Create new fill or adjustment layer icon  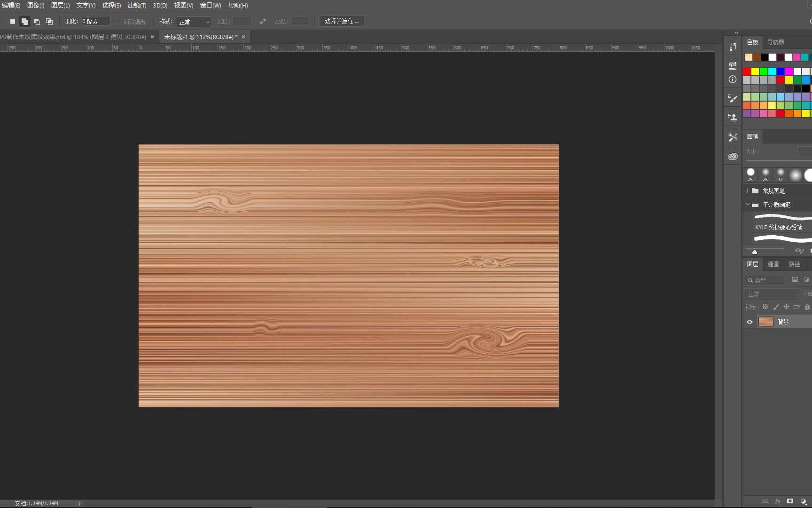click(x=803, y=501)
